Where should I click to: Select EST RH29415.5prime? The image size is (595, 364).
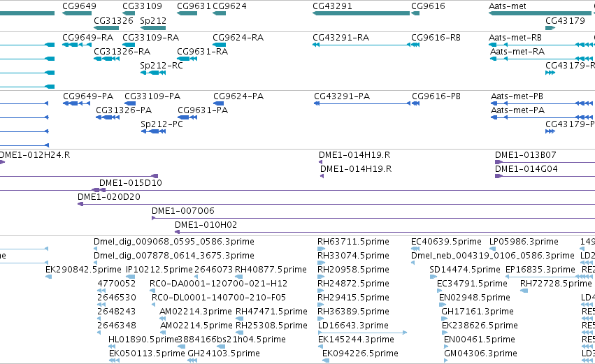coord(353,298)
